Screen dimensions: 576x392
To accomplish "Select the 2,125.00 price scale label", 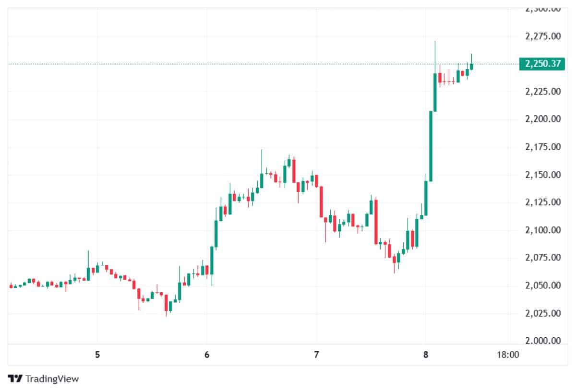I will [543, 202].
